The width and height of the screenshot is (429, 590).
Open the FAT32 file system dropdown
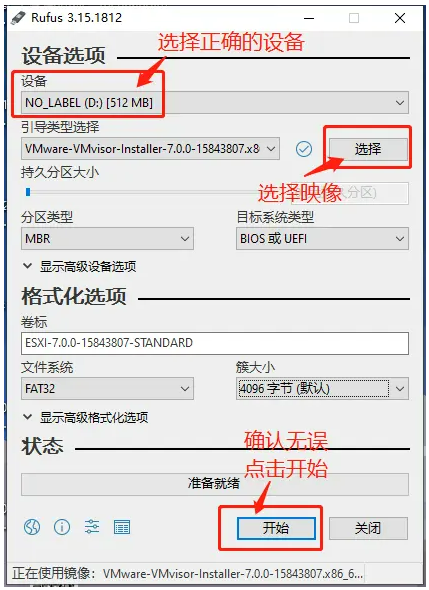(x=107, y=389)
